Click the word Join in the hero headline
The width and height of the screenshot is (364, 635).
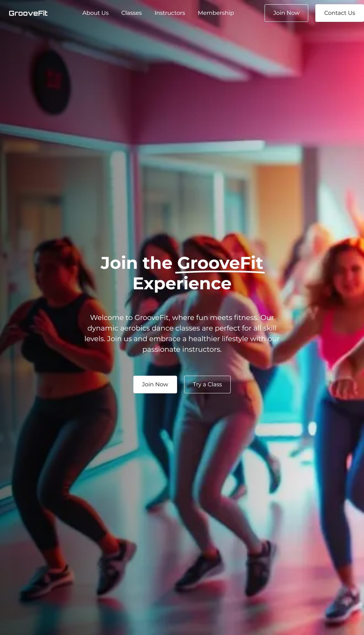[119, 263]
